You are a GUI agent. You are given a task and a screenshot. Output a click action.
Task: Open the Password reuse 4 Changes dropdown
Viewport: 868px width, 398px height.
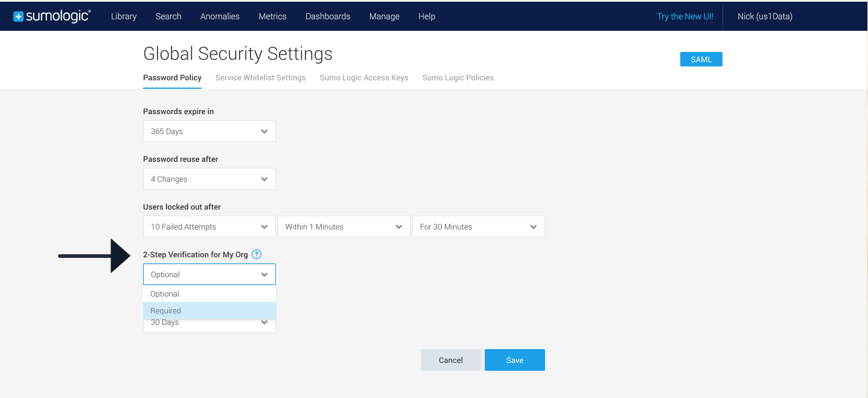(209, 179)
